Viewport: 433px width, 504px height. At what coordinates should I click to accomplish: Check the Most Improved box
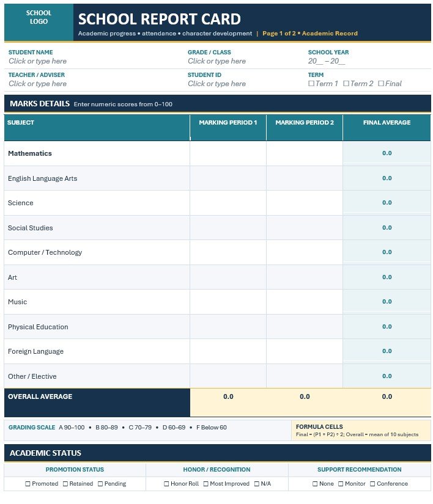click(206, 484)
